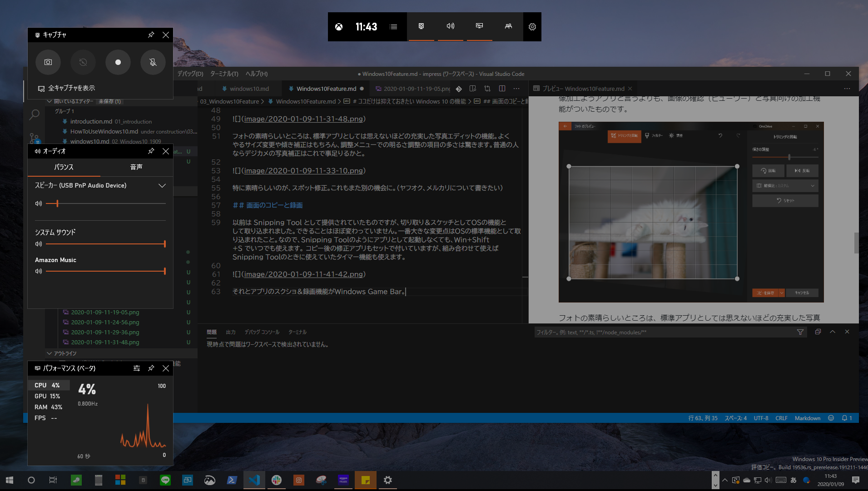Open the Game Bar widget menu list

[393, 27]
